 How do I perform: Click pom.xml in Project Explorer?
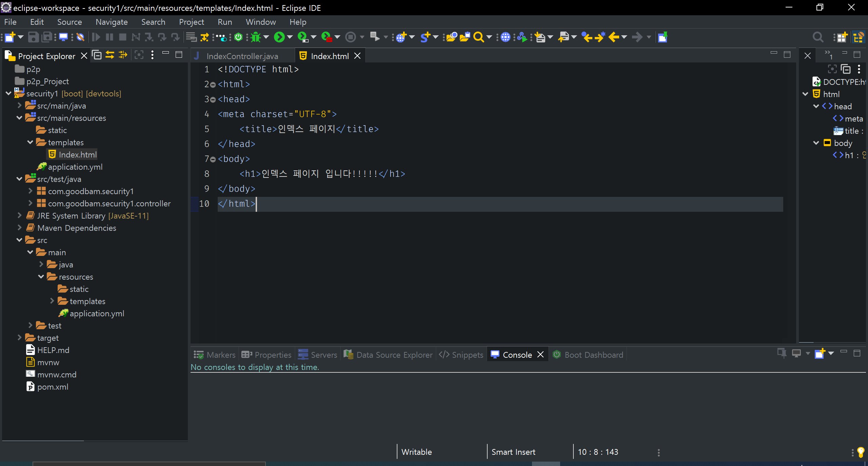[x=53, y=387]
